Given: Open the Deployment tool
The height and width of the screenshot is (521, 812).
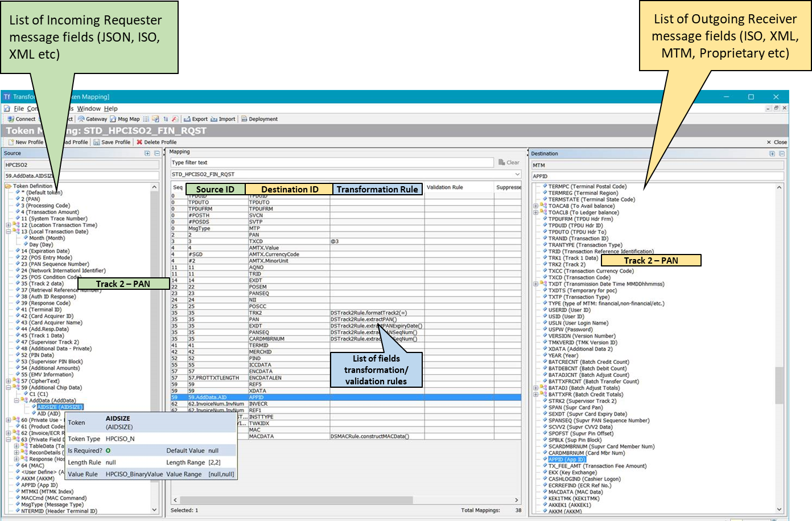Looking at the screenshot, I should (x=259, y=119).
